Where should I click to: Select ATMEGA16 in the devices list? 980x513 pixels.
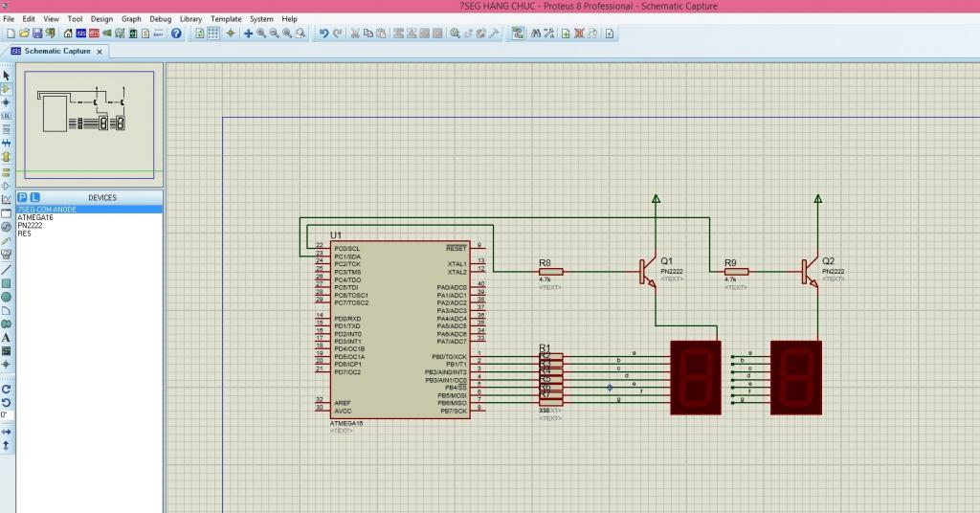35,217
